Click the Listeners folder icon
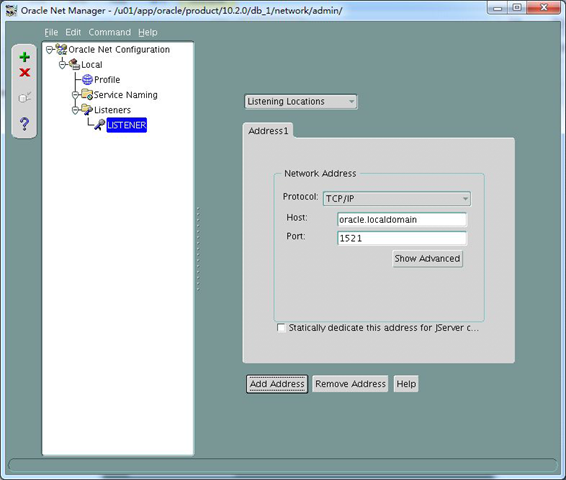The width and height of the screenshot is (566, 480). tap(87, 109)
